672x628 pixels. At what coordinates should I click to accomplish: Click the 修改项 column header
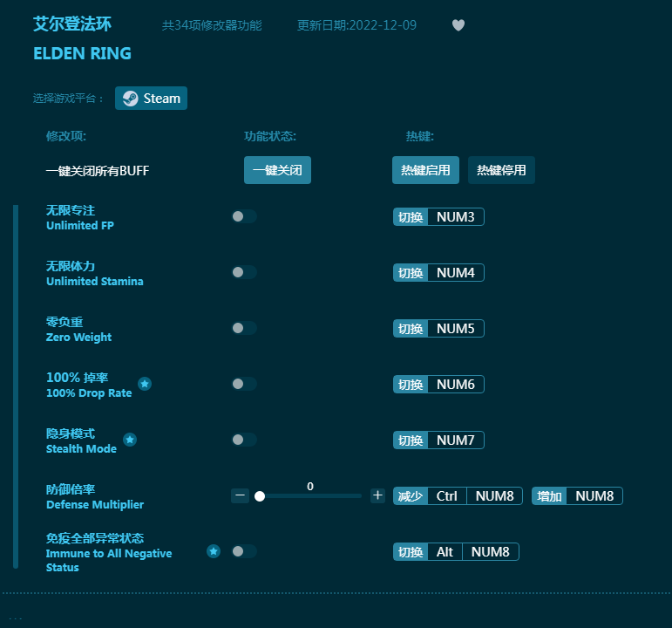pyautogui.click(x=66, y=136)
